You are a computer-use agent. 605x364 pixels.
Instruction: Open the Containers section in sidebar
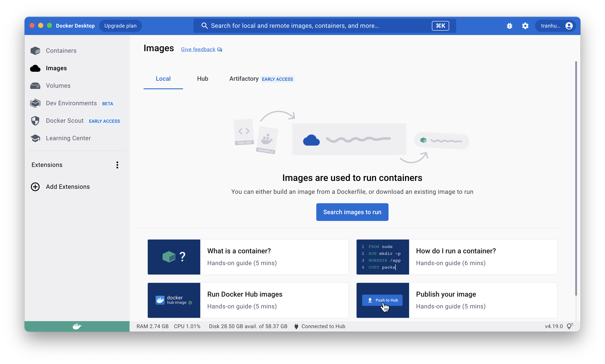click(61, 51)
